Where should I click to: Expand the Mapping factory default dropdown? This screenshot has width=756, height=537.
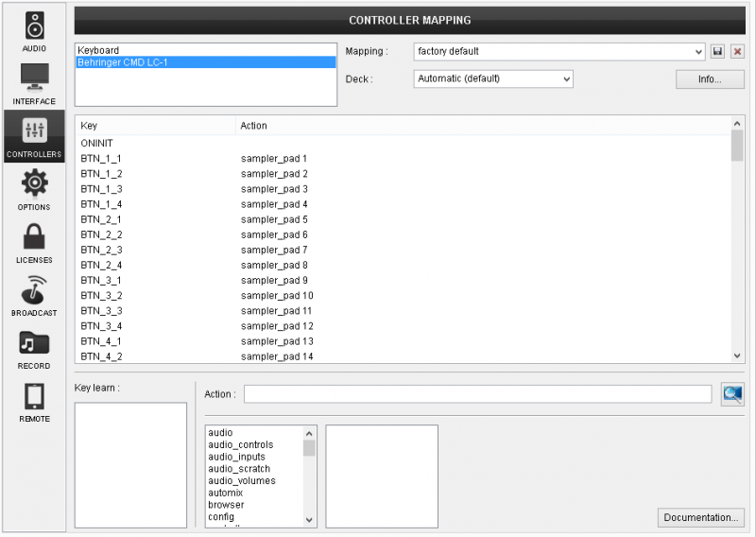click(x=559, y=51)
